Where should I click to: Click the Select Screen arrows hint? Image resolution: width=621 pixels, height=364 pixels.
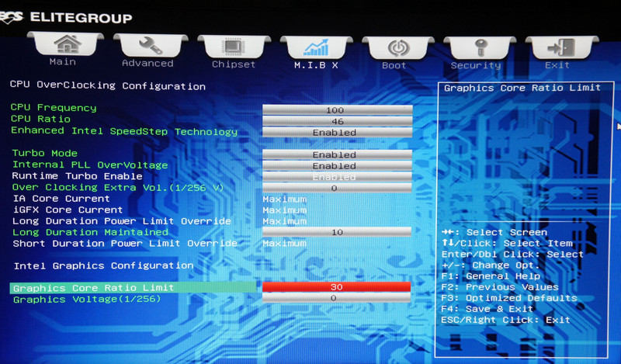pos(494,232)
